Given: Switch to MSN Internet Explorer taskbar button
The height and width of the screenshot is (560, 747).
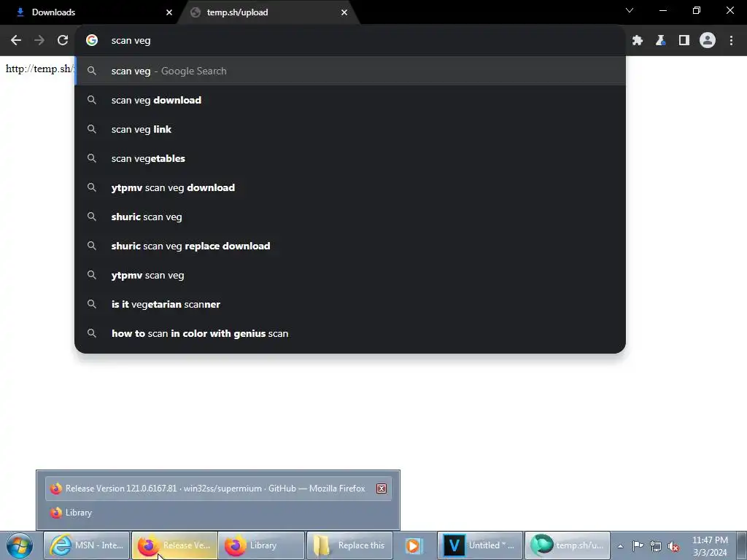Looking at the screenshot, I should coord(87,545).
